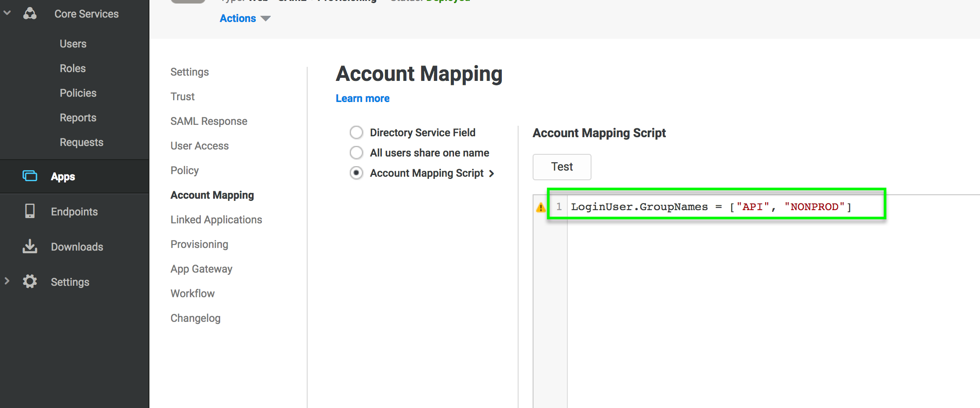980x408 pixels.
Task: Select the Account Mapping Script radio option
Action: coord(356,173)
